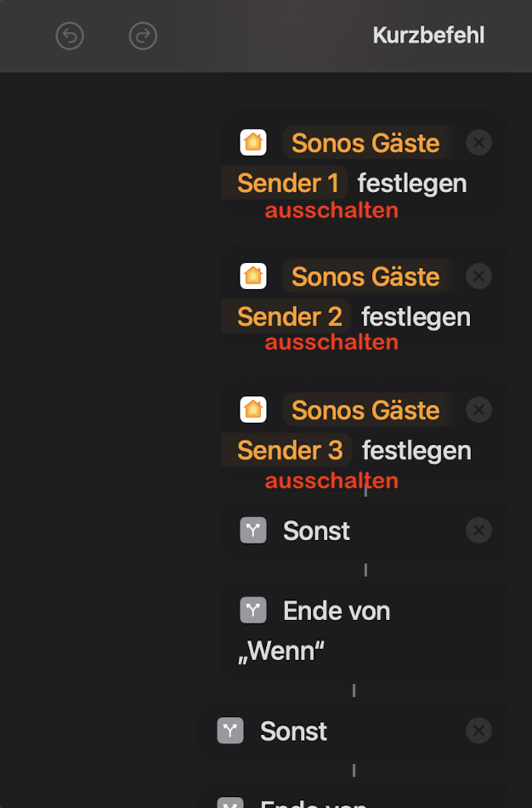Open Sonos Gäste selector in Sender 1 action

click(x=365, y=143)
